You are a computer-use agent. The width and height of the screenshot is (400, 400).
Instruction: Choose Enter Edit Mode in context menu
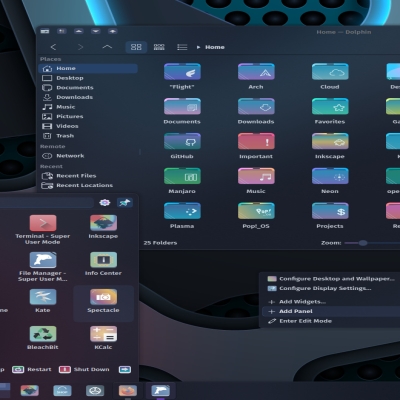331,321
